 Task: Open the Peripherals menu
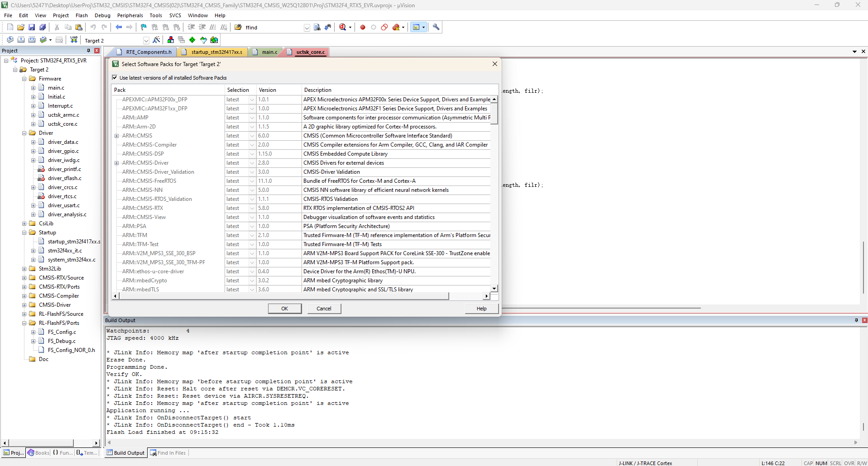point(130,15)
